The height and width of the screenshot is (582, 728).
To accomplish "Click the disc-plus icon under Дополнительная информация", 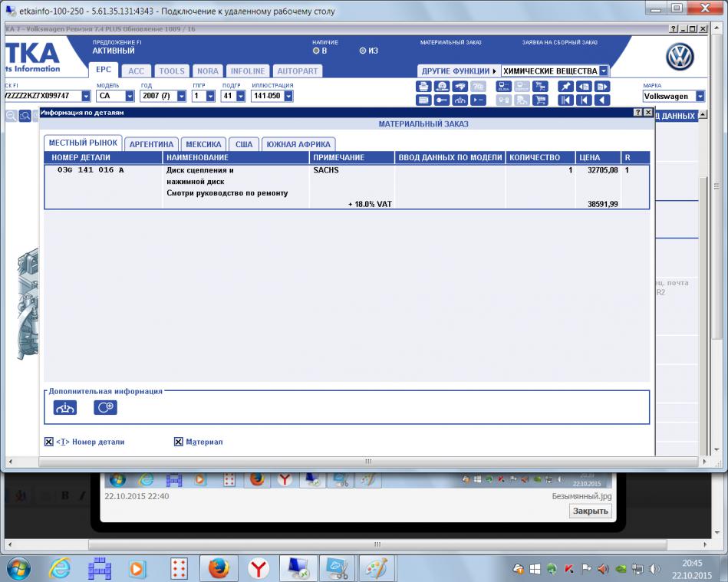I will (x=105, y=407).
